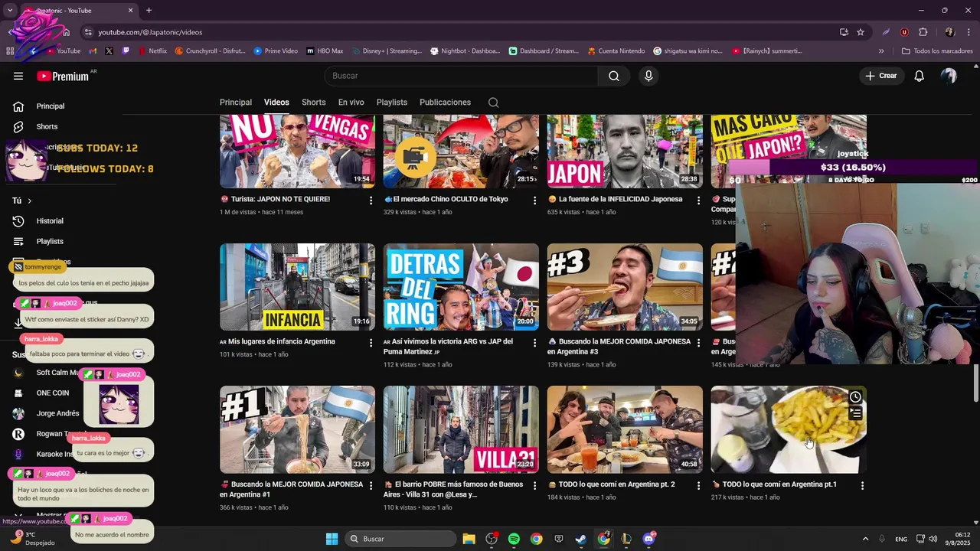This screenshot has height=551, width=980.
Task: Open options for El mercado Chino OCULTO video
Action: 535,200
